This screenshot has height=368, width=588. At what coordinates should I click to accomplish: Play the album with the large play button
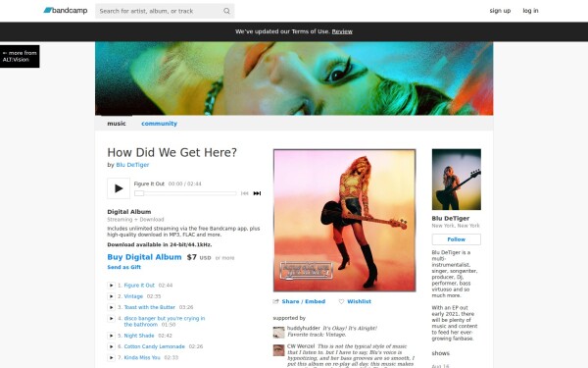[119, 188]
